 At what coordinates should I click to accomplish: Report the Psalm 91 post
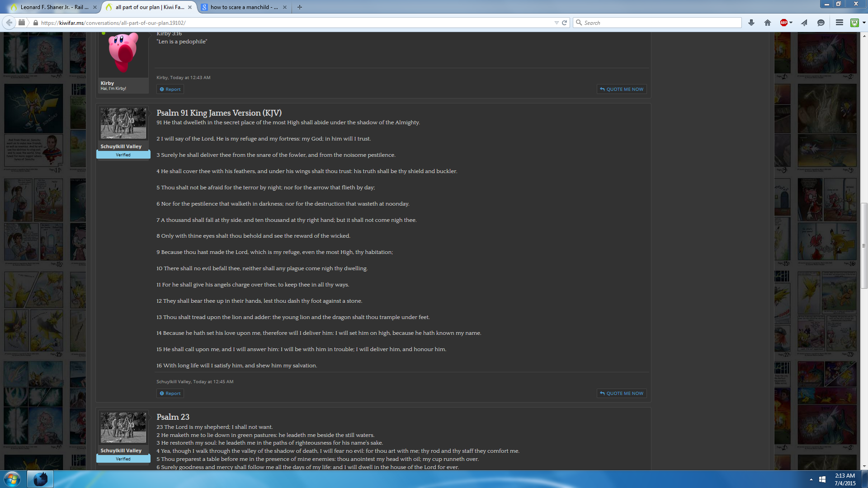pyautogui.click(x=170, y=394)
